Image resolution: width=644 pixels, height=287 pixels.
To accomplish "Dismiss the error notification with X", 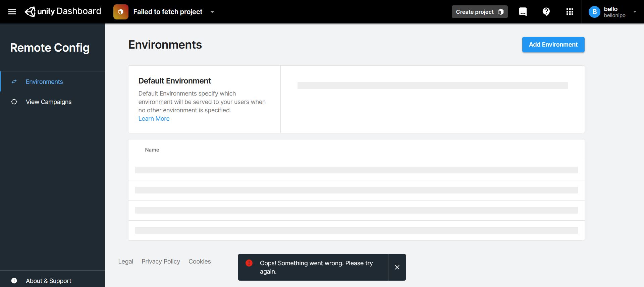I will point(397,267).
